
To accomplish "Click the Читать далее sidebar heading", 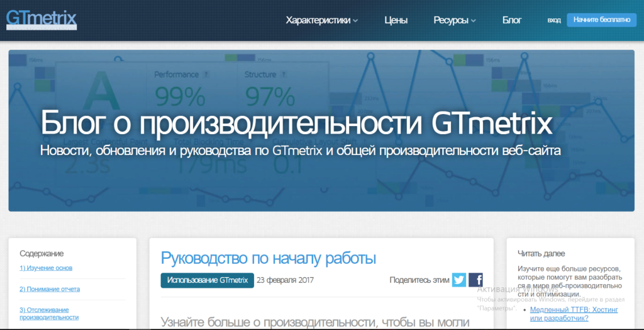I will [x=541, y=253].
